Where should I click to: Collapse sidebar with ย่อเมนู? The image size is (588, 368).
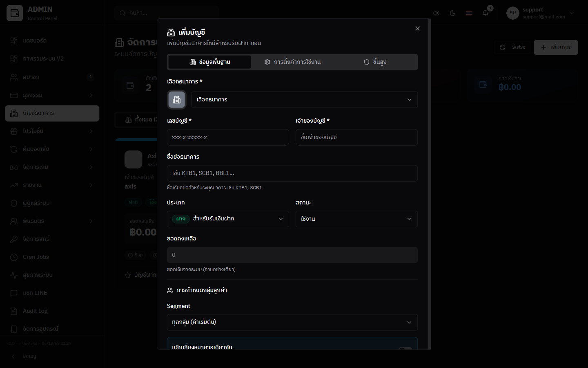point(52,356)
